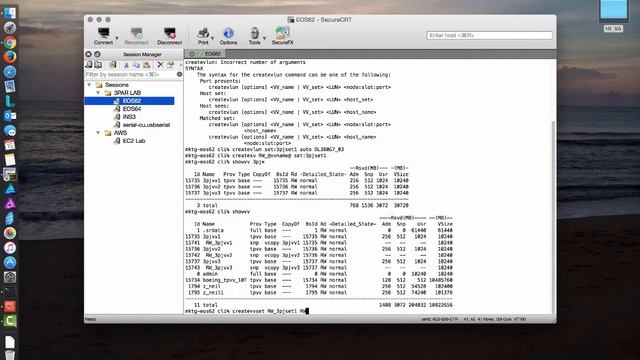
Task: Click the Print toolbar icon
Action: coord(203,36)
